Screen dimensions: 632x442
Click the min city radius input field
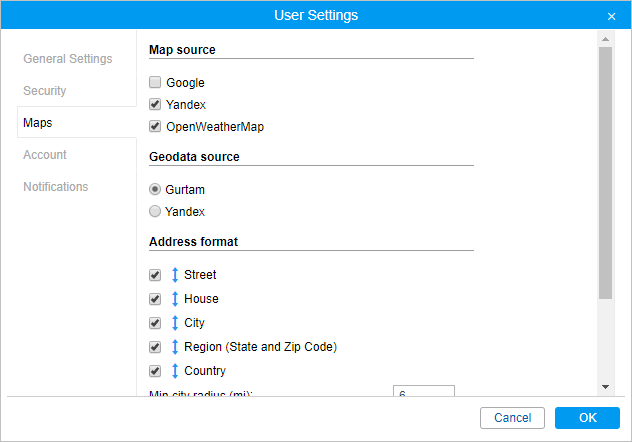point(424,393)
